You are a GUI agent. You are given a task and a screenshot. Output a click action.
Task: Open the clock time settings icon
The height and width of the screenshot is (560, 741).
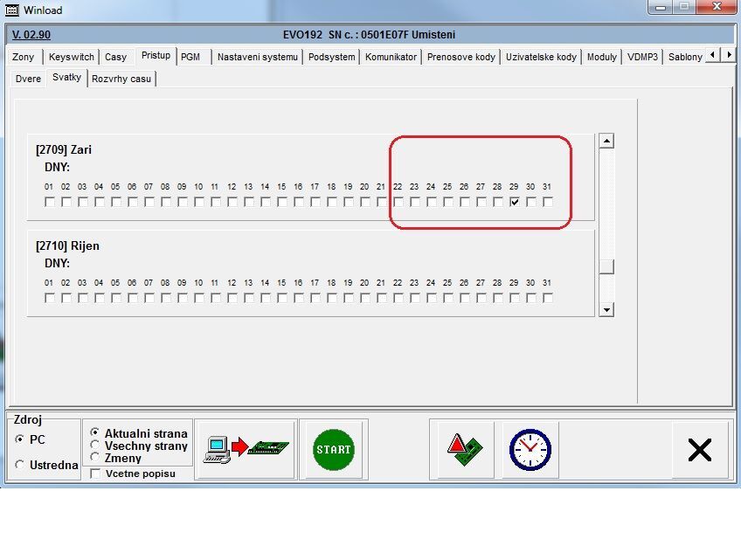[530, 450]
